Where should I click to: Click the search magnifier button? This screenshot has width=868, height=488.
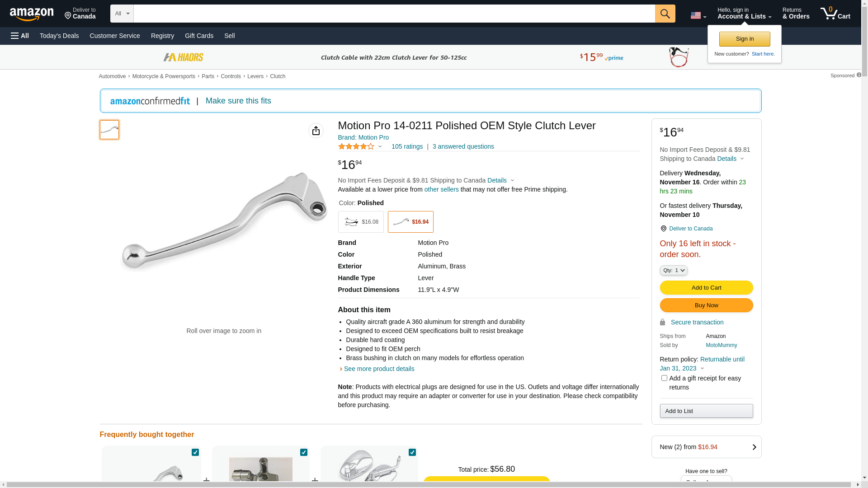point(665,14)
